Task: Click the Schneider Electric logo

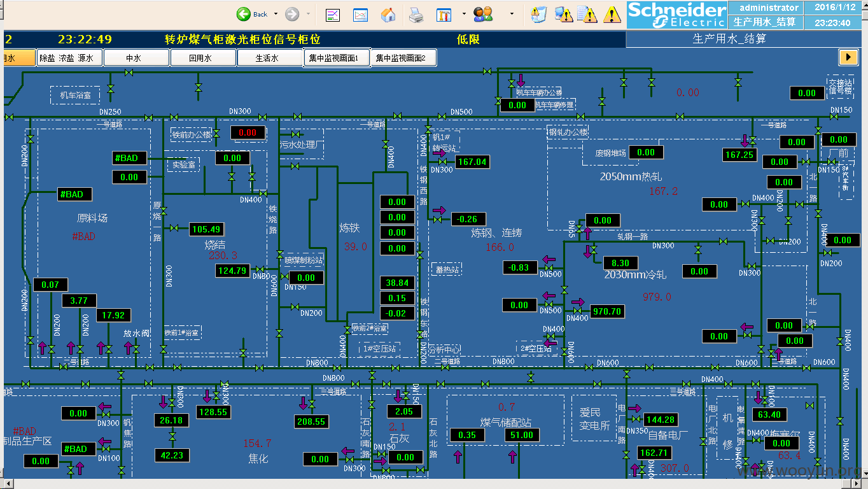Action: coord(676,15)
